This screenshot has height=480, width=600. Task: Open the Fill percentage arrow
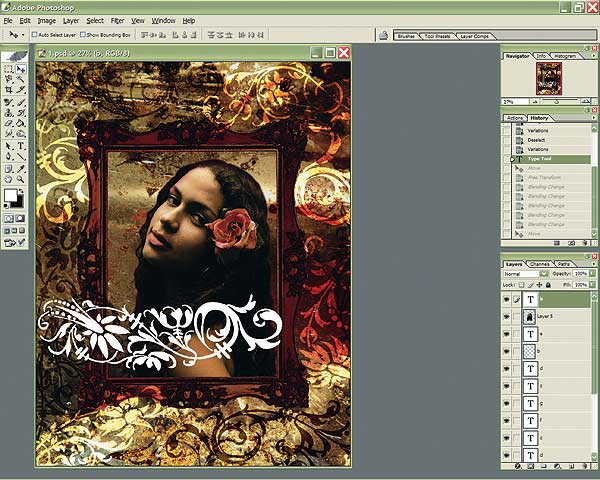click(594, 286)
